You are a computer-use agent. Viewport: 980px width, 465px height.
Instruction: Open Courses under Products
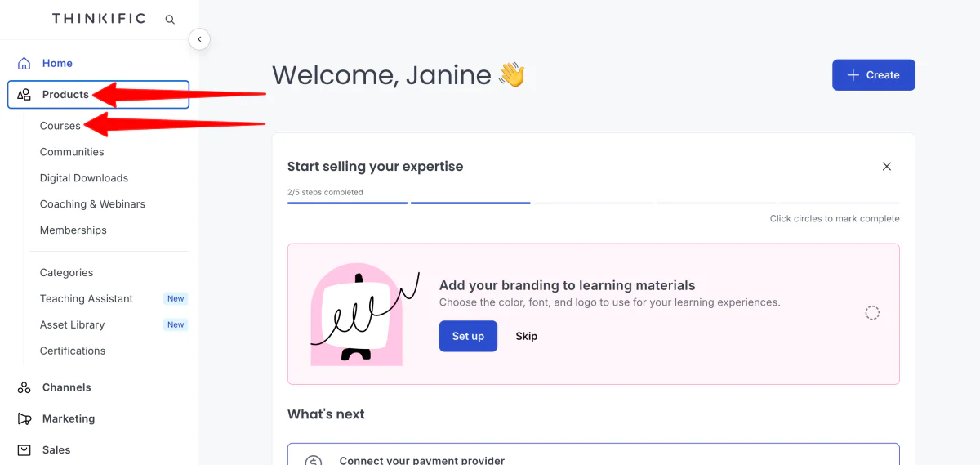(x=60, y=126)
